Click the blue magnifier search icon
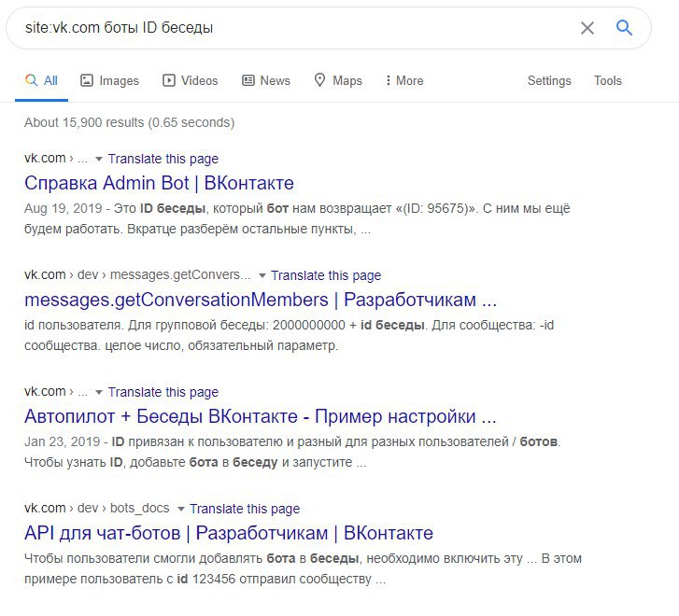The image size is (679, 616). [624, 28]
